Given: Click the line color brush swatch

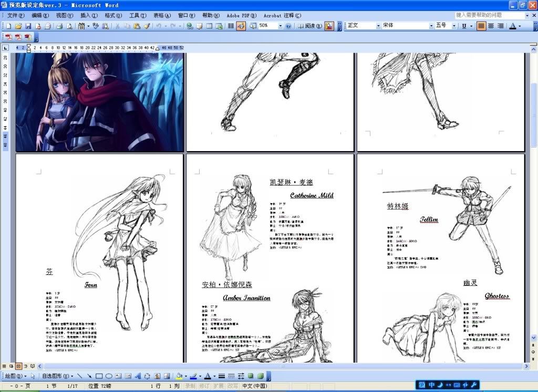Looking at the screenshot, I should click(193, 376).
